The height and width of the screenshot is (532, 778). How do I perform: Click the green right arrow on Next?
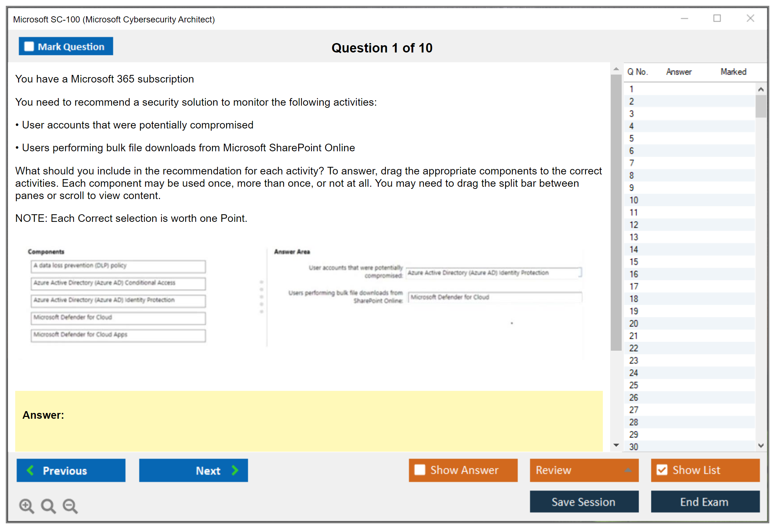[235, 470]
